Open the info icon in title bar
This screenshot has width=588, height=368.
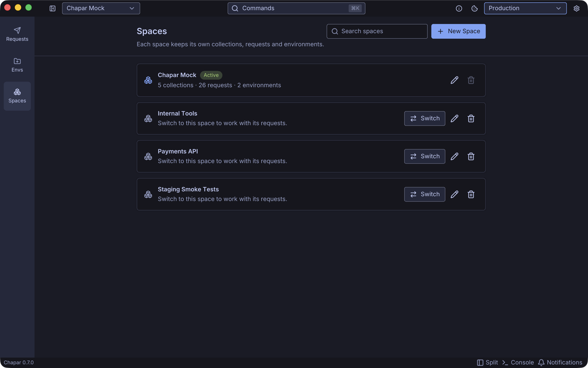tap(459, 8)
